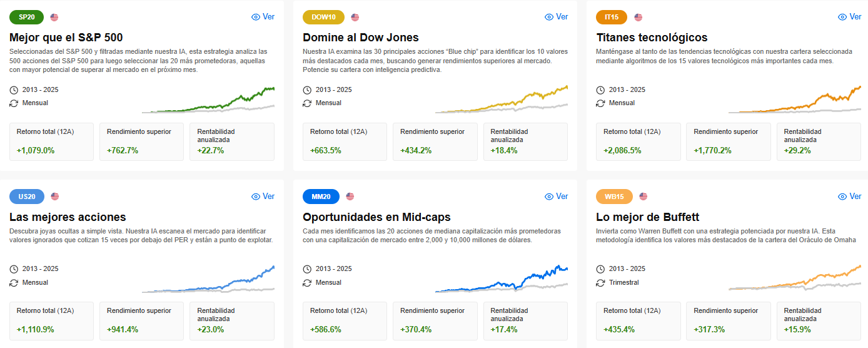Click the US flag beside MM20 badge
Screen dimensions: 868x348
pos(350,197)
